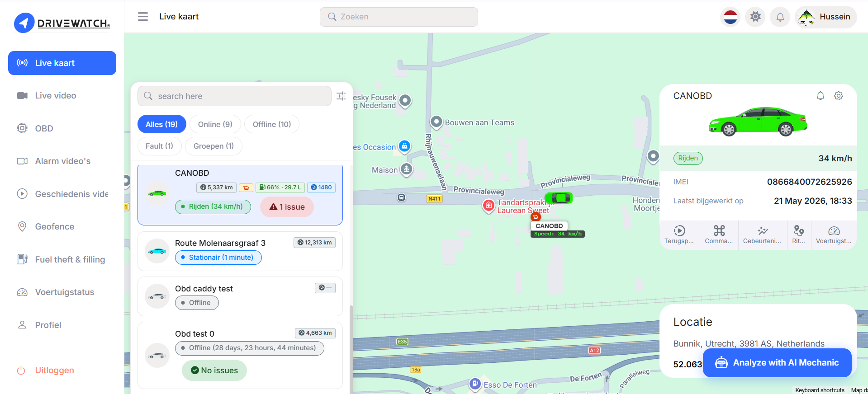Open Geschiedenis video in sidebar
This screenshot has width=868, height=394.
[x=62, y=194]
